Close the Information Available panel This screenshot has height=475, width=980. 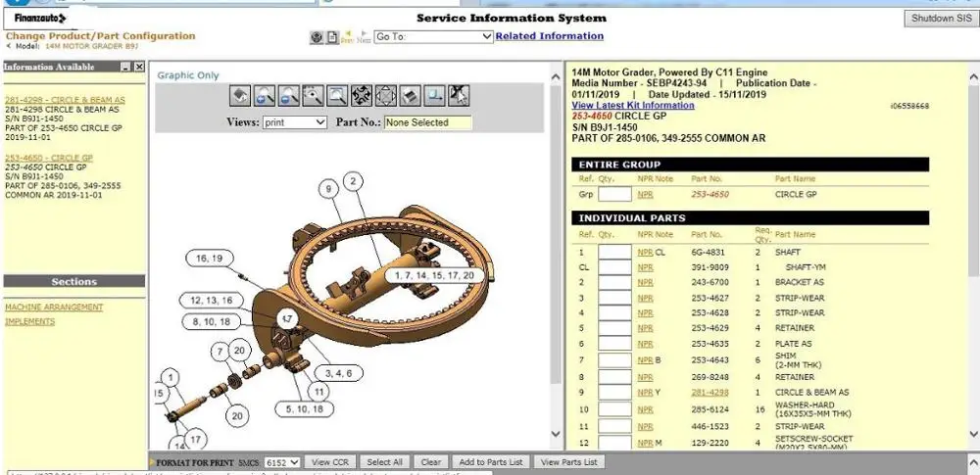[139, 67]
